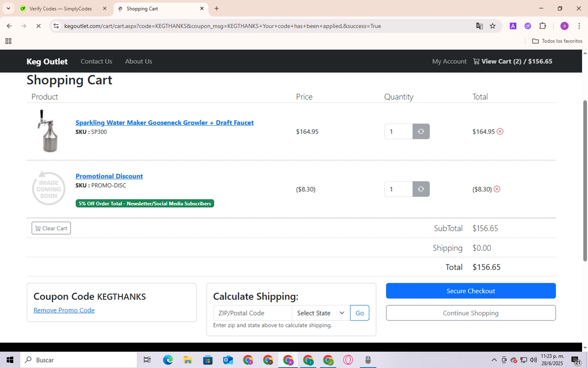Open Microsoft Store from taskbar
This screenshot has width=588, height=368.
click(x=208, y=360)
